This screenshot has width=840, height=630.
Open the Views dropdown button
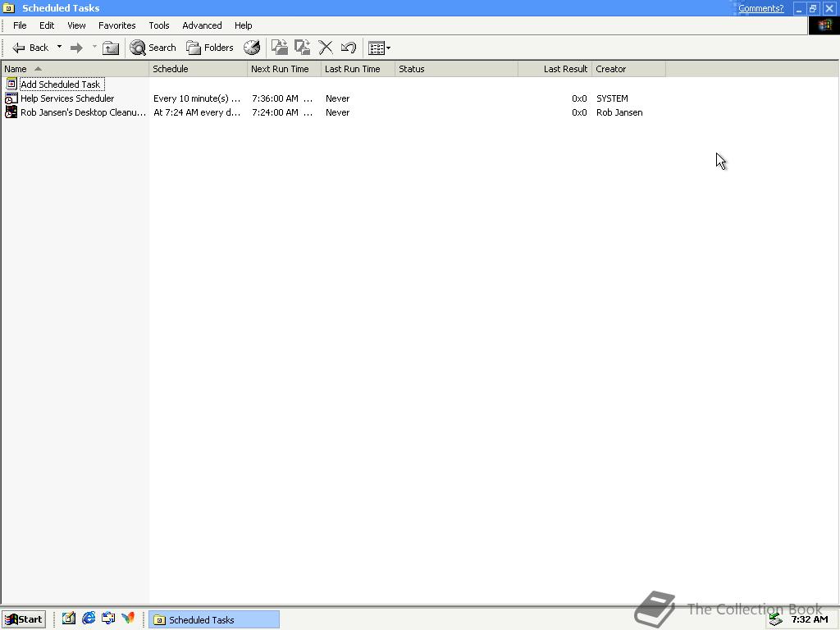pyautogui.click(x=379, y=48)
